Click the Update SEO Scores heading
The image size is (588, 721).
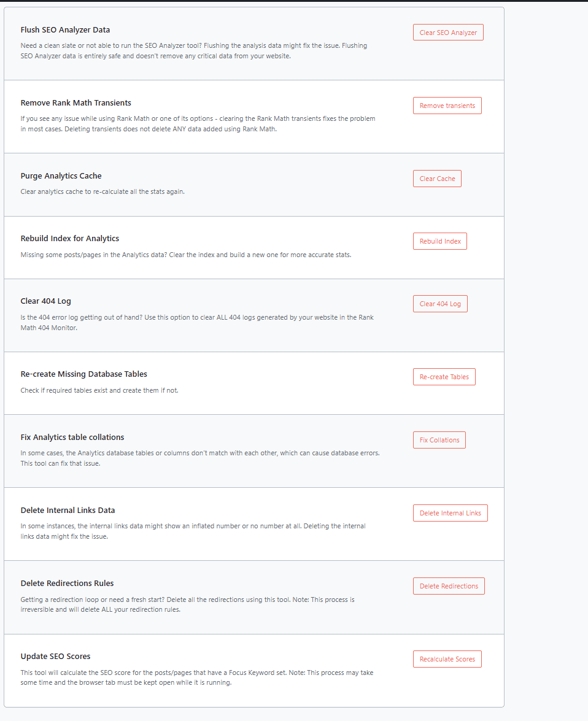click(x=55, y=657)
